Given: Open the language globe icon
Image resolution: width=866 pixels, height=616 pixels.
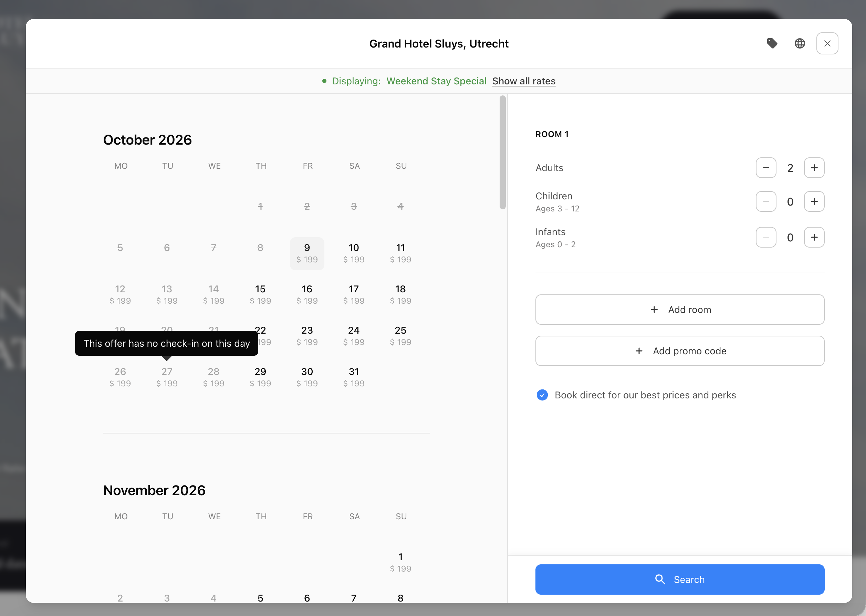Looking at the screenshot, I should (800, 43).
